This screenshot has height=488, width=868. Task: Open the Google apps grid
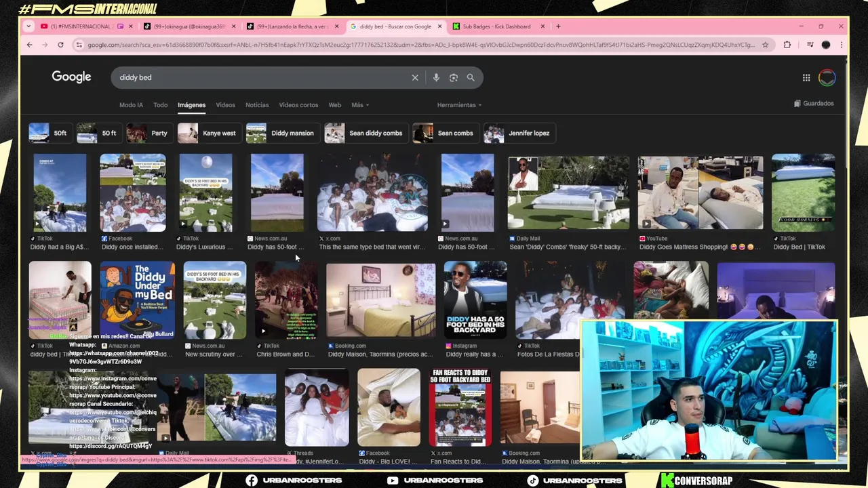point(806,78)
